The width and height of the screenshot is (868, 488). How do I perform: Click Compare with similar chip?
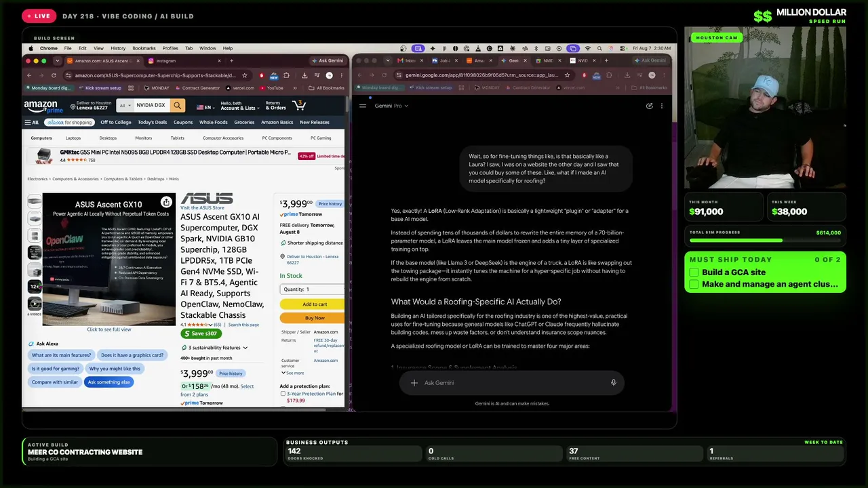55,382
